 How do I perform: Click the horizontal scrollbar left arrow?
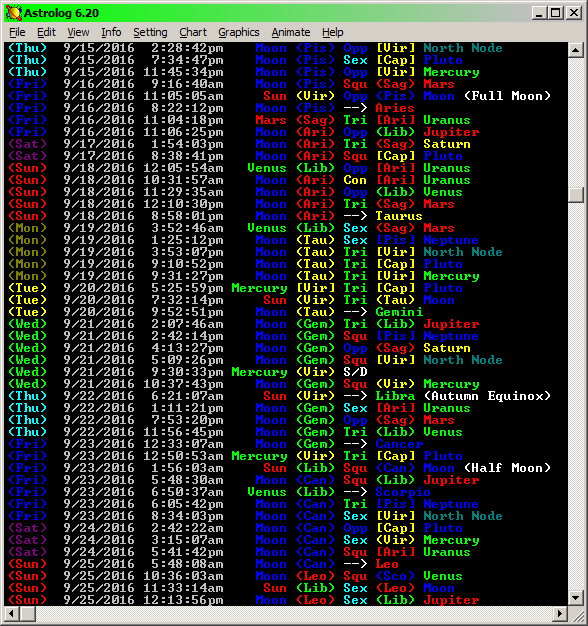(12, 613)
